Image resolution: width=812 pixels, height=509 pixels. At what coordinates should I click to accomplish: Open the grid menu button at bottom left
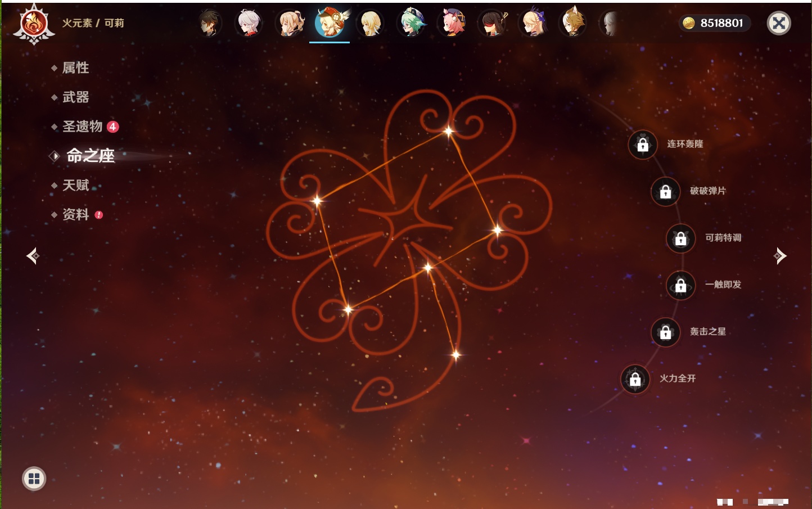(34, 479)
